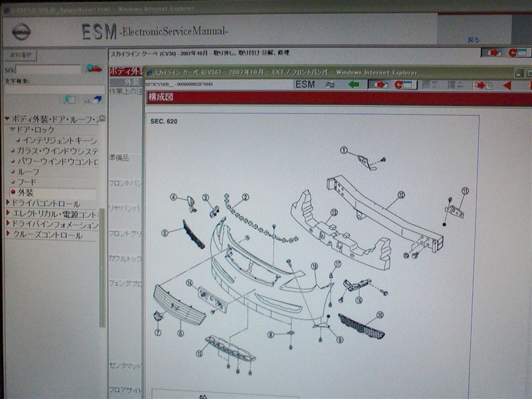This screenshot has width=532, height=399.
Task: Click the 資料選択 button
Action: [x=21, y=55]
